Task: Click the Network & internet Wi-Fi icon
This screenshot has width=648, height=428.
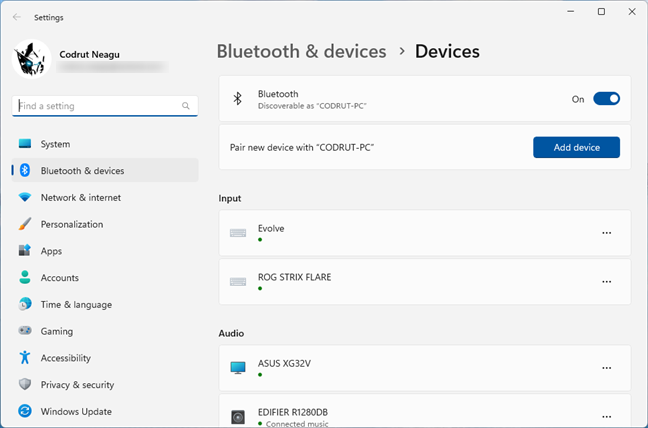Action: pyautogui.click(x=25, y=197)
